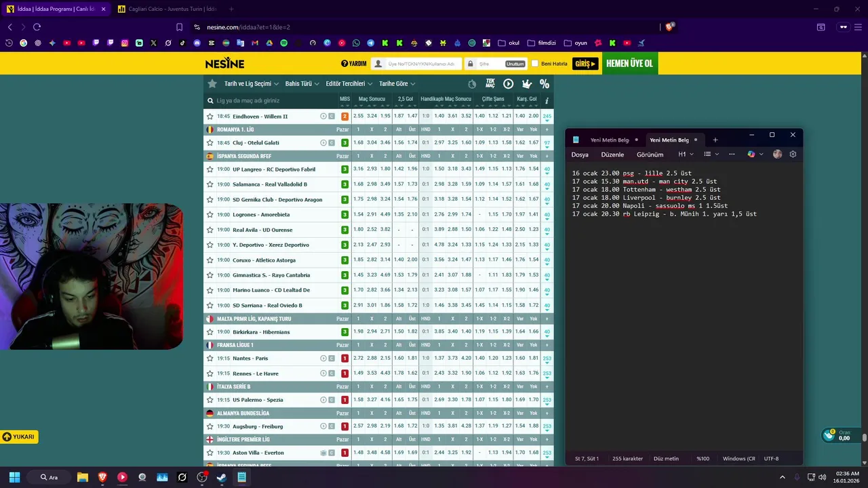Select the İddaa browser tab
The height and width of the screenshot is (488, 868).
[x=56, y=9]
